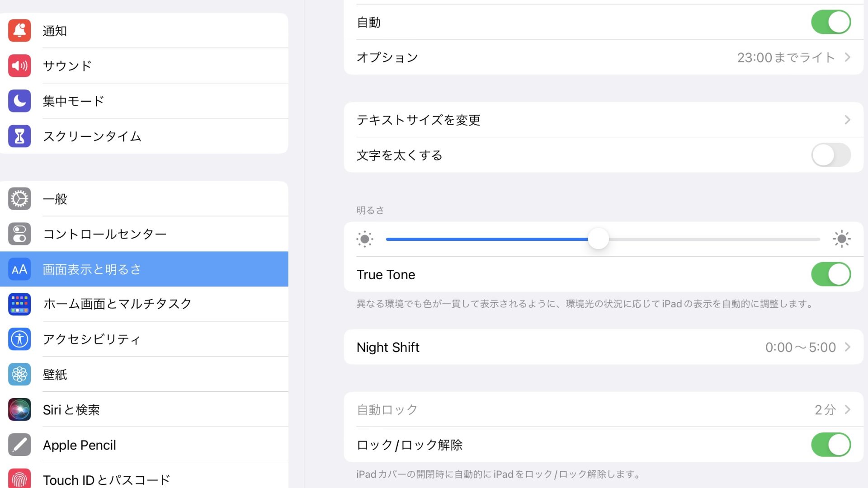Image resolution: width=868 pixels, height=488 pixels.
Task: Open Touch ID とパスコード settings
Action: [107, 479]
